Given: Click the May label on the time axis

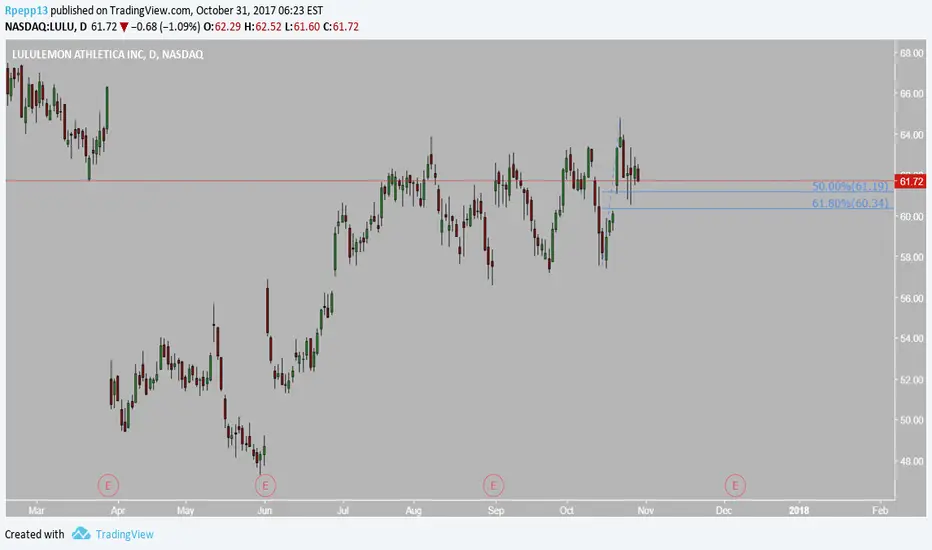Looking at the screenshot, I should tap(185, 510).
